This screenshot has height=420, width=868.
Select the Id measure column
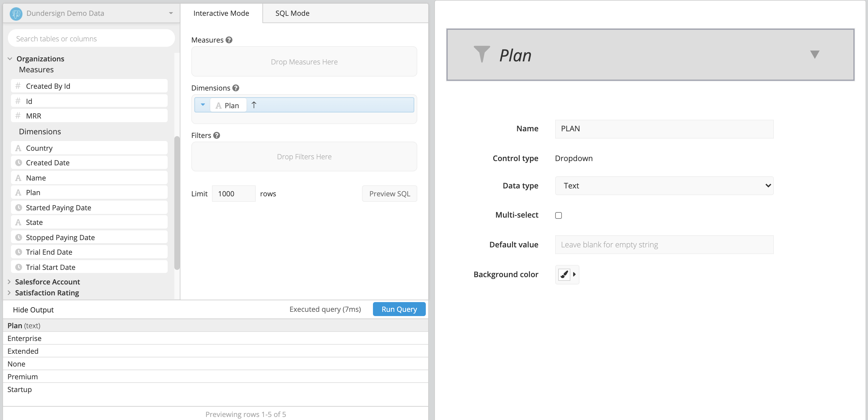pos(89,101)
